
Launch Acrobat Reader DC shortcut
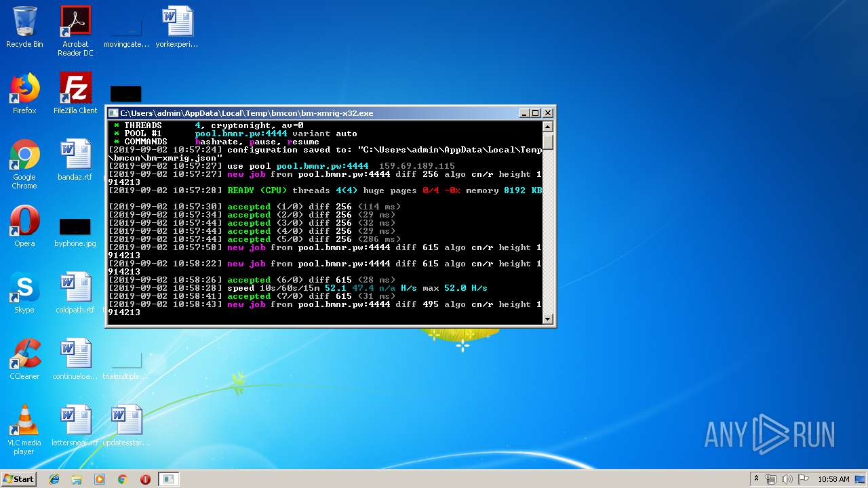point(75,31)
